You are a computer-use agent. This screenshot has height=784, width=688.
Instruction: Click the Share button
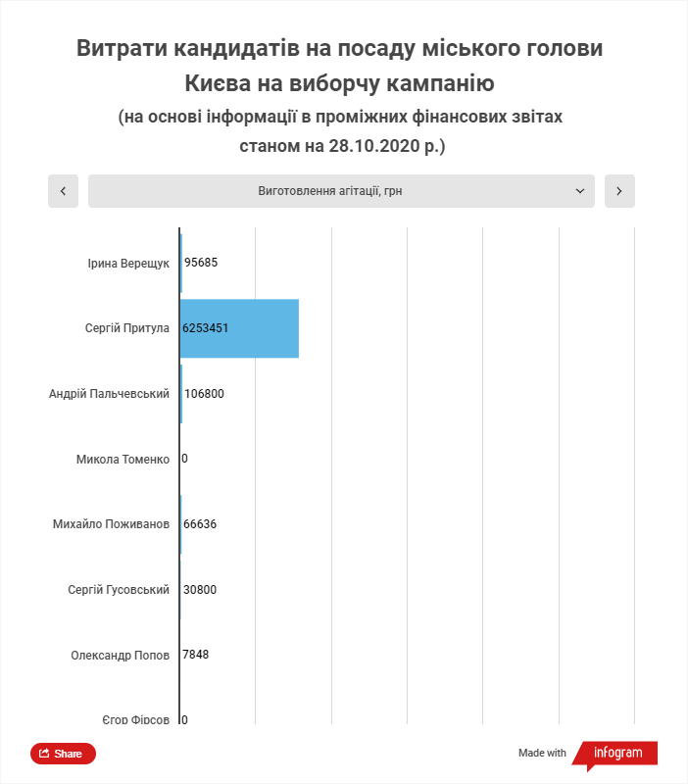tap(63, 754)
